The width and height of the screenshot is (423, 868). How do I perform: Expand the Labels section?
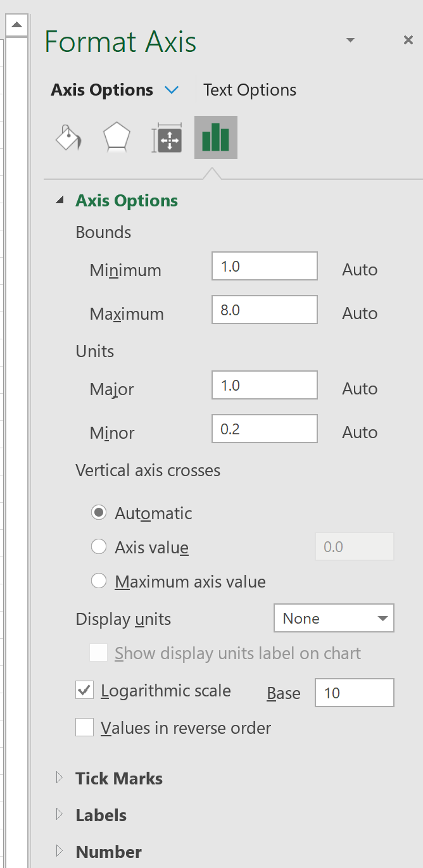click(101, 815)
